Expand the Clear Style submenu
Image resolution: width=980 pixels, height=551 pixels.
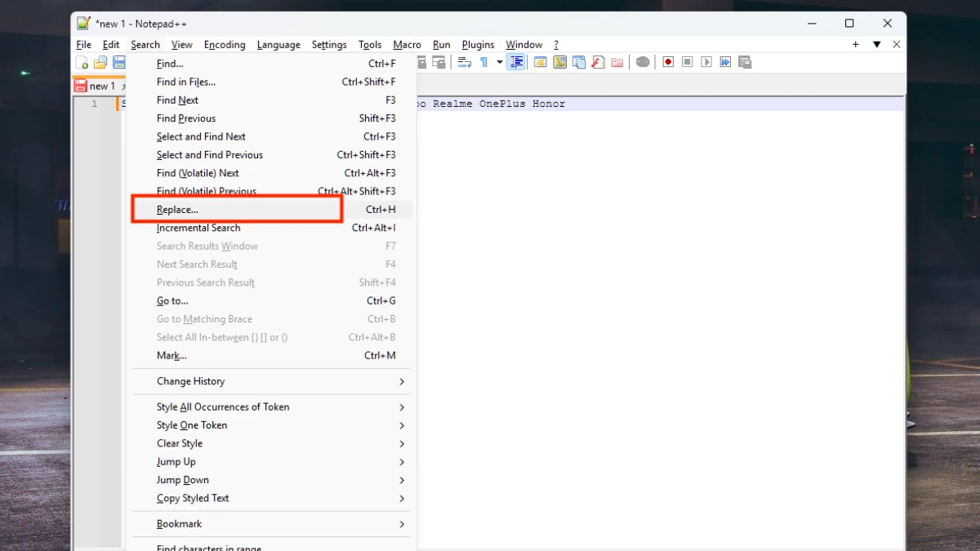pyautogui.click(x=273, y=443)
